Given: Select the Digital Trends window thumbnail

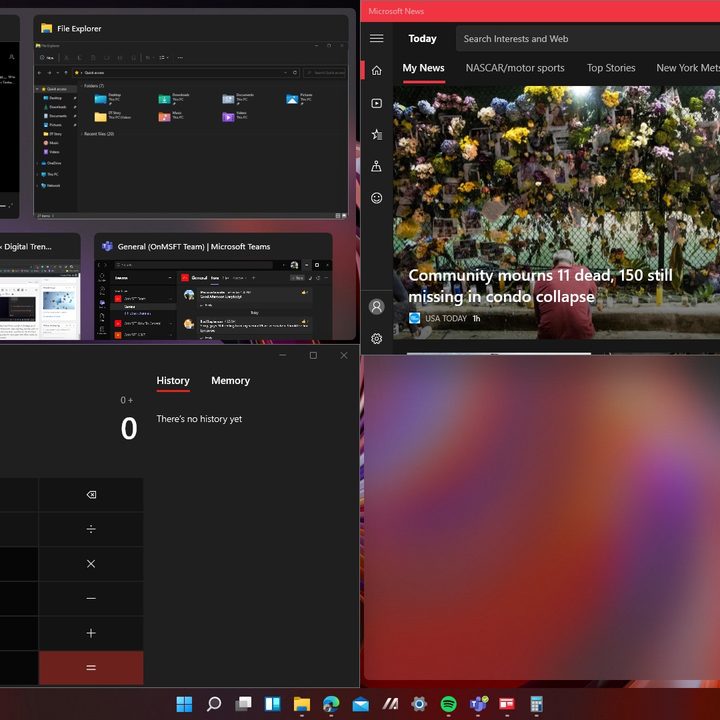Looking at the screenshot, I should click(x=39, y=287).
